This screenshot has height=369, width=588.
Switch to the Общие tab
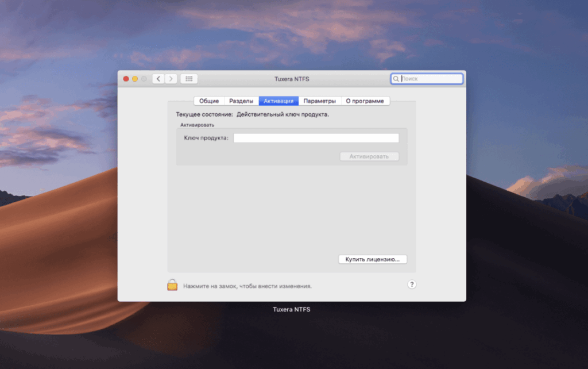(209, 101)
